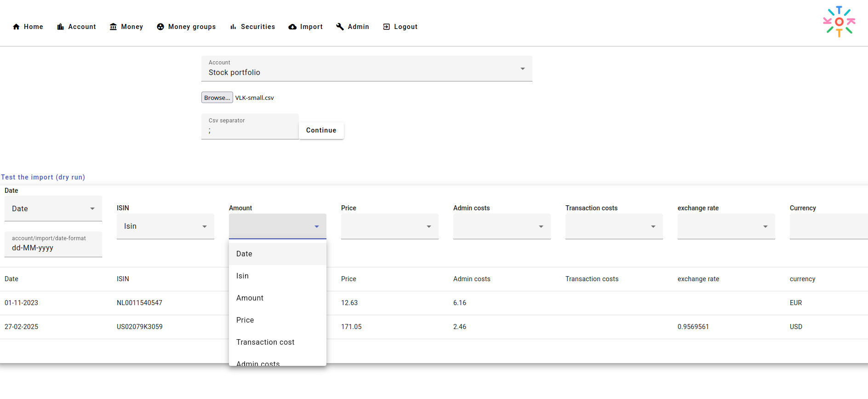
Task: Click the Money bank icon
Action: point(113,27)
